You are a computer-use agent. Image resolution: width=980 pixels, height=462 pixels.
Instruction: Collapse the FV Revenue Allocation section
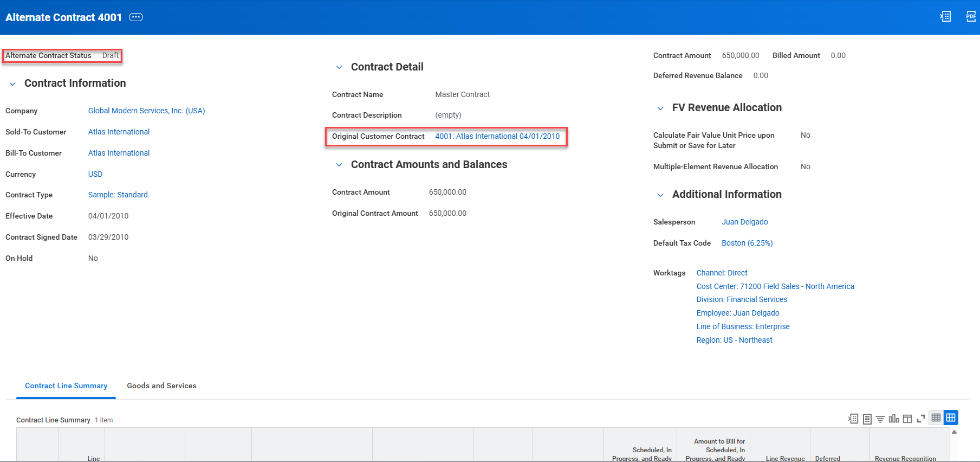point(660,108)
